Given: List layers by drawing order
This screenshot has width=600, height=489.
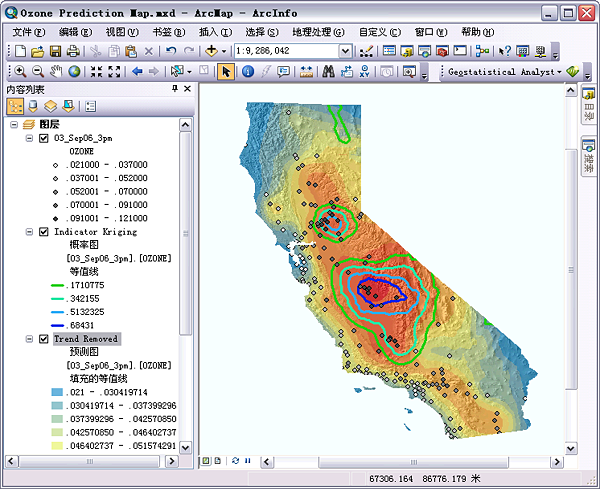Looking at the screenshot, I should [15, 106].
